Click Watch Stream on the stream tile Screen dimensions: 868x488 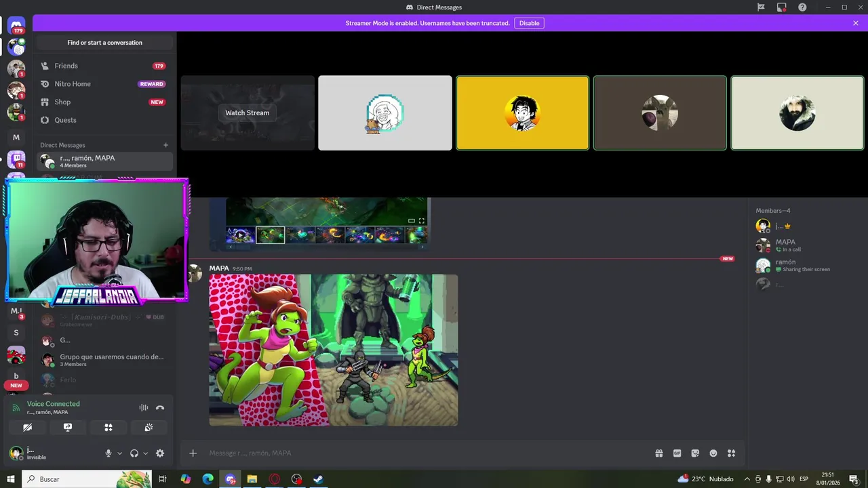click(x=248, y=113)
